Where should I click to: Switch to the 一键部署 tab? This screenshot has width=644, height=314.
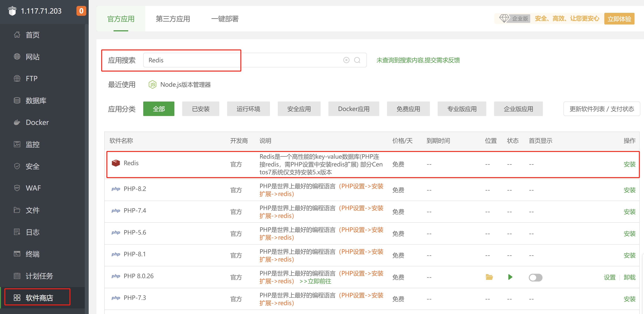pos(225,19)
